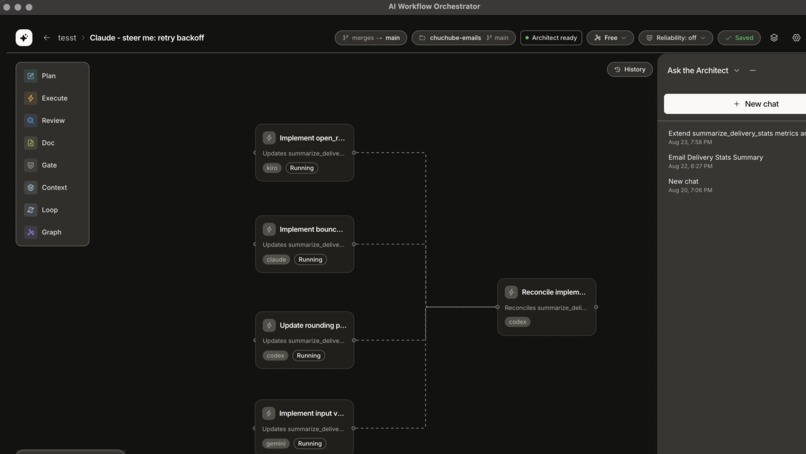Select the Graph node type

pos(52,232)
